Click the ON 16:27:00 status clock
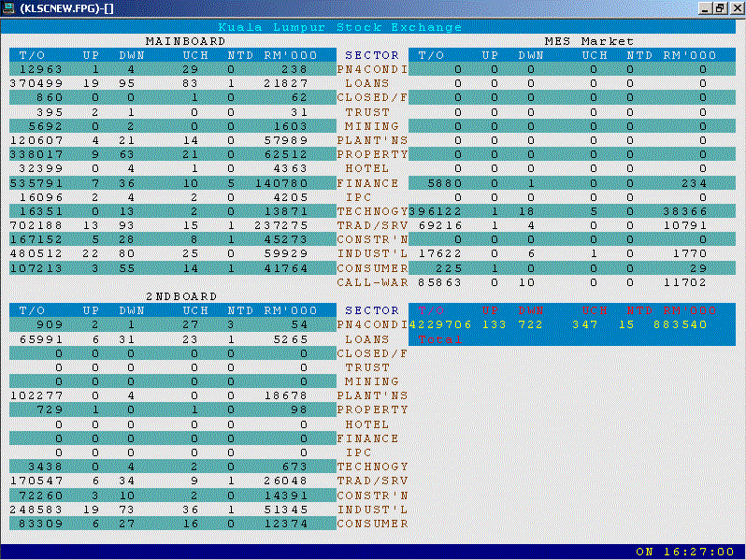This screenshot has width=746, height=560. point(685,552)
